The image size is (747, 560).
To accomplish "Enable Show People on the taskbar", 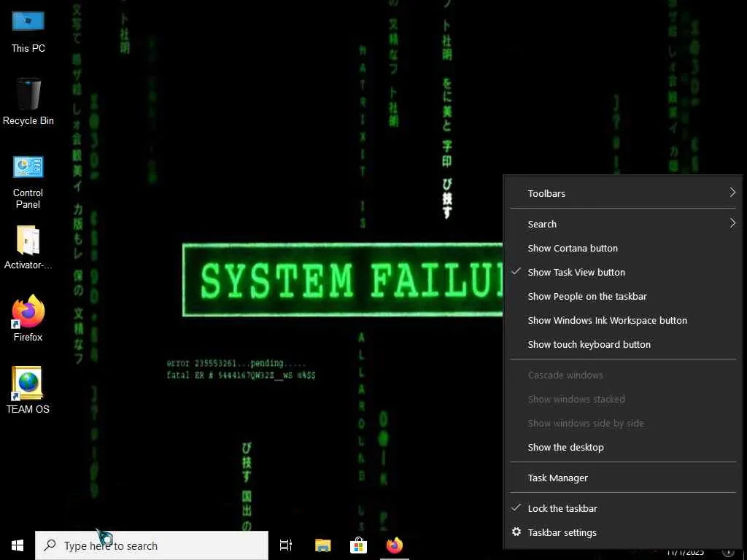I will pyautogui.click(x=623, y=296).
